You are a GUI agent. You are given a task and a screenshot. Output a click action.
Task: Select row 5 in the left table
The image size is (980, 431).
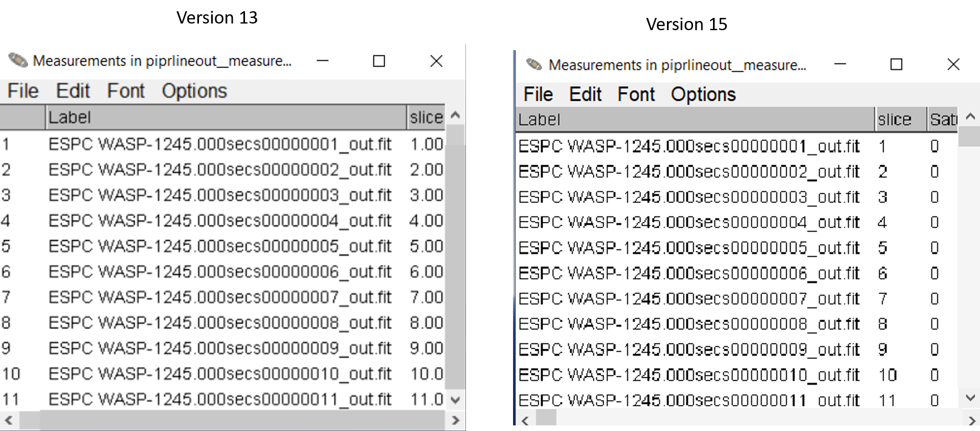point(220,246)
